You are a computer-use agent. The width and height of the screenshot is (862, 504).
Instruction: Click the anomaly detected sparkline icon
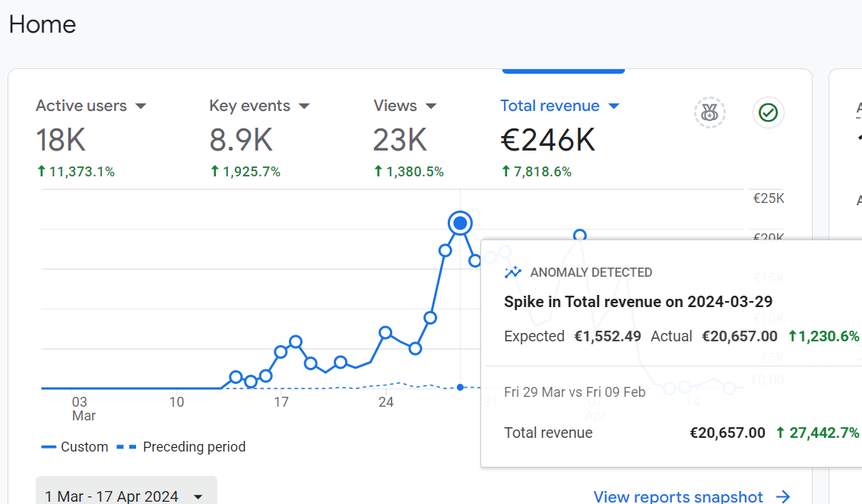point(513,272)
